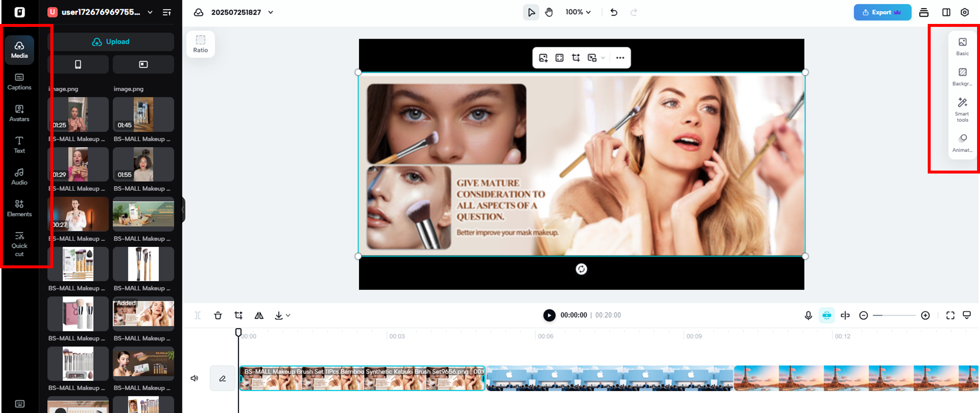This screenshot has width=980, height=413.
Task: Mute the timeline track speaker
Action: [194, 378]
